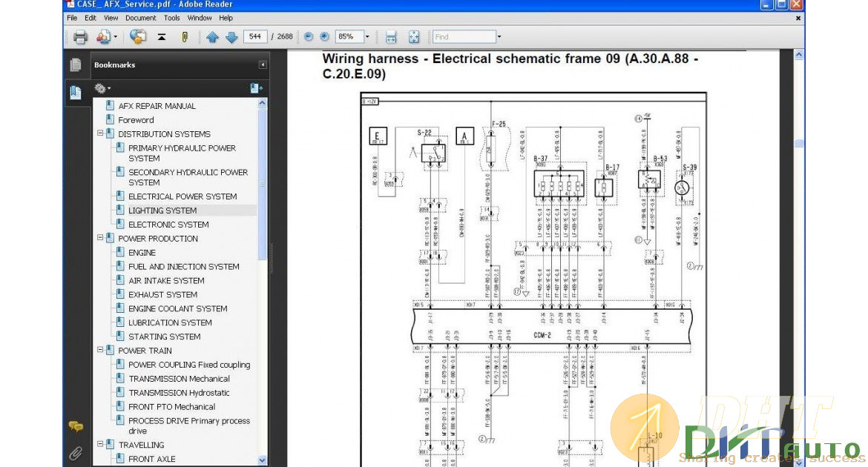This screenshot has height=467, width=868.
Task: Select the Bookmarks panel icon in sidebar
Action: click(76, 93)
